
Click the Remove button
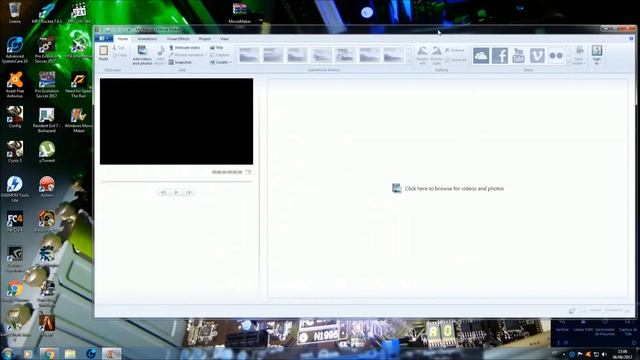[455, 50]
